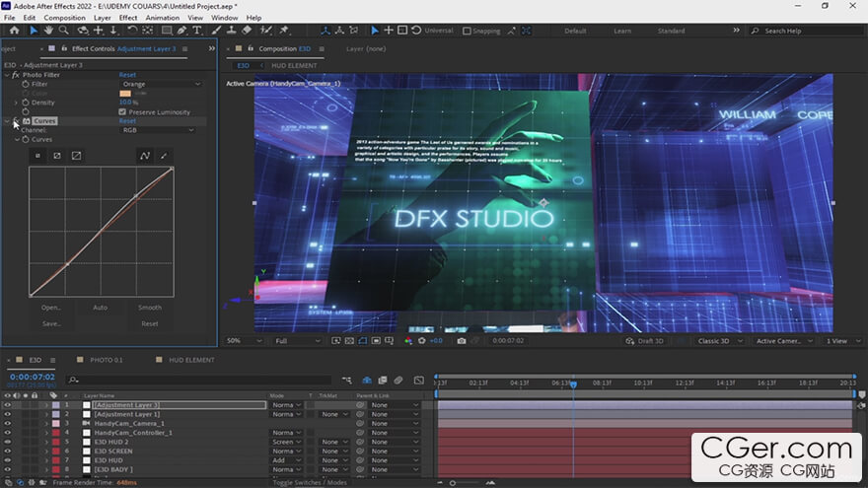Screen dimensions: 868x488
Task: Select the Clone Stamp tool
Action: (x=232, y=31)
